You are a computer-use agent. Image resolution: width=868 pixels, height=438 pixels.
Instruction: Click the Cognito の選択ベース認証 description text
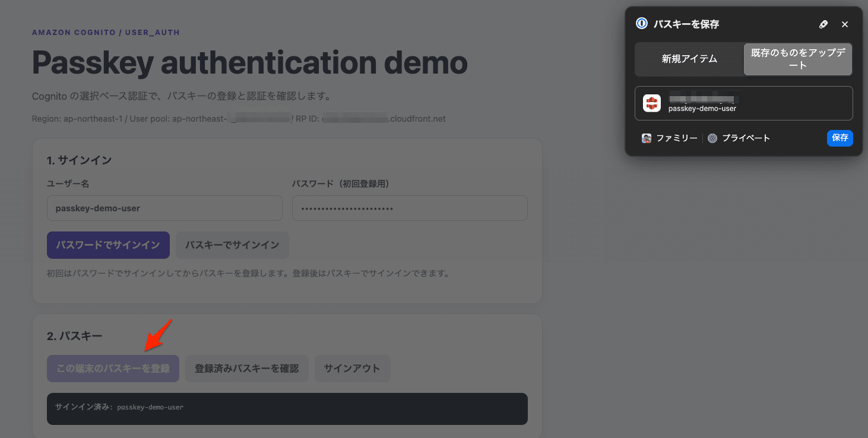click(181, 96)
